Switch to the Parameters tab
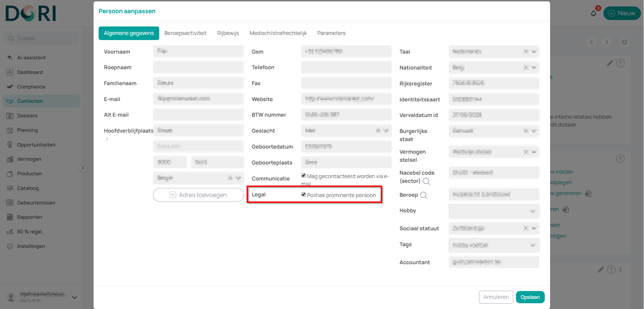 pos(331,33)
